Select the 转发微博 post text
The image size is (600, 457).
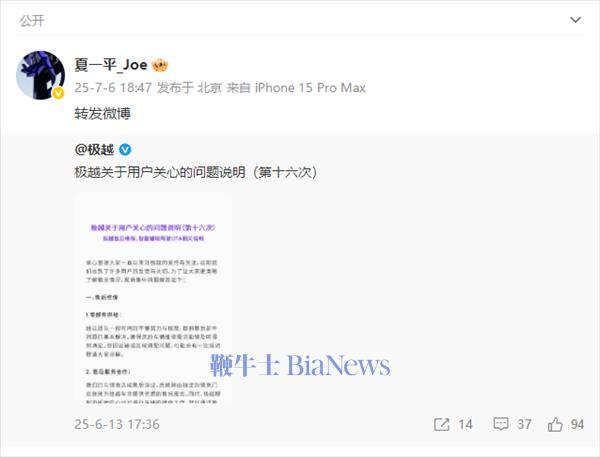tap(103, 113)
